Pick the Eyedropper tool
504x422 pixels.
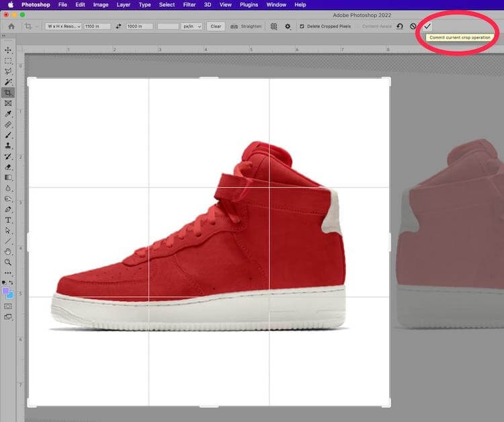pos(8,114)
